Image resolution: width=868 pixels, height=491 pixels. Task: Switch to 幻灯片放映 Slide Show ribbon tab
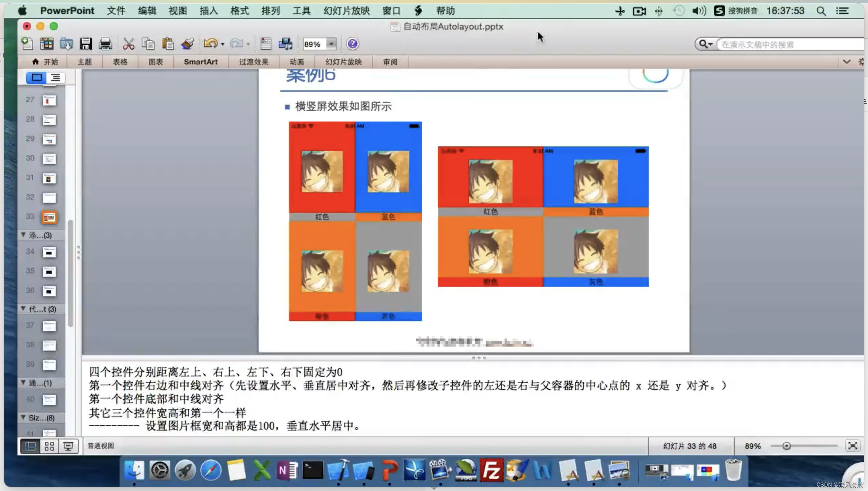[x=343, y=62]
